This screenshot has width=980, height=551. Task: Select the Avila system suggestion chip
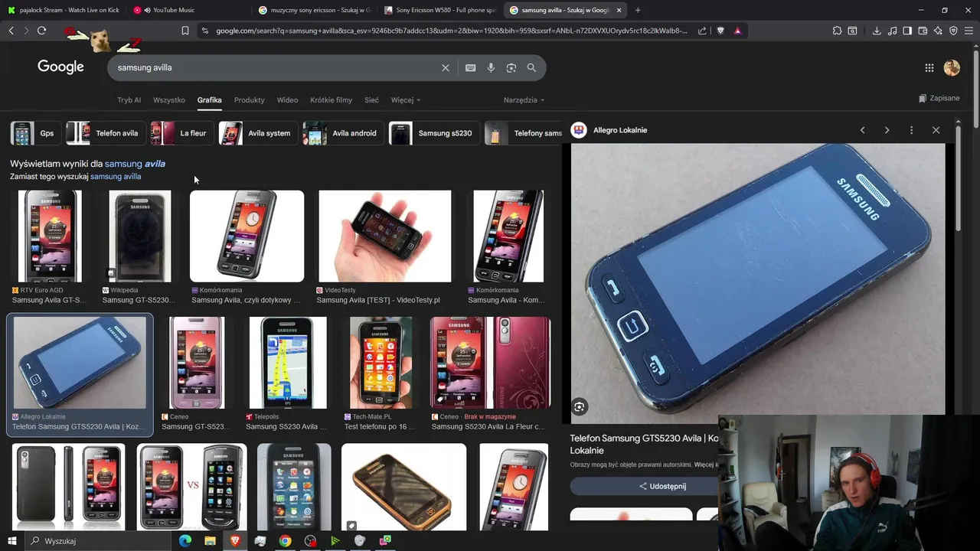coord(256,133)
